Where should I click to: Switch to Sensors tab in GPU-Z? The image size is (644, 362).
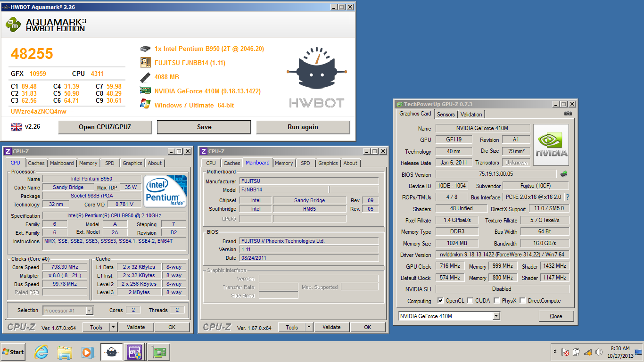(446, 114)
